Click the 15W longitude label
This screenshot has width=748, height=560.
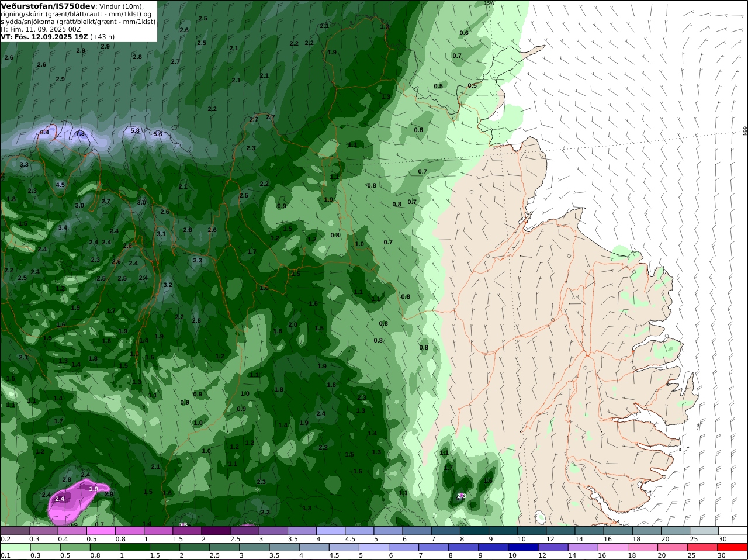(490, 2)
